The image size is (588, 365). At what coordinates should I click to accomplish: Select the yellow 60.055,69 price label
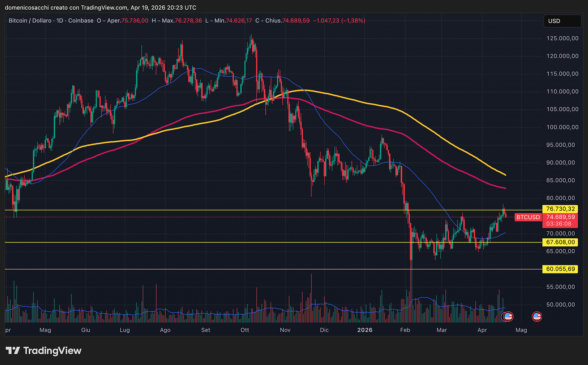click(x=560, y=269)
